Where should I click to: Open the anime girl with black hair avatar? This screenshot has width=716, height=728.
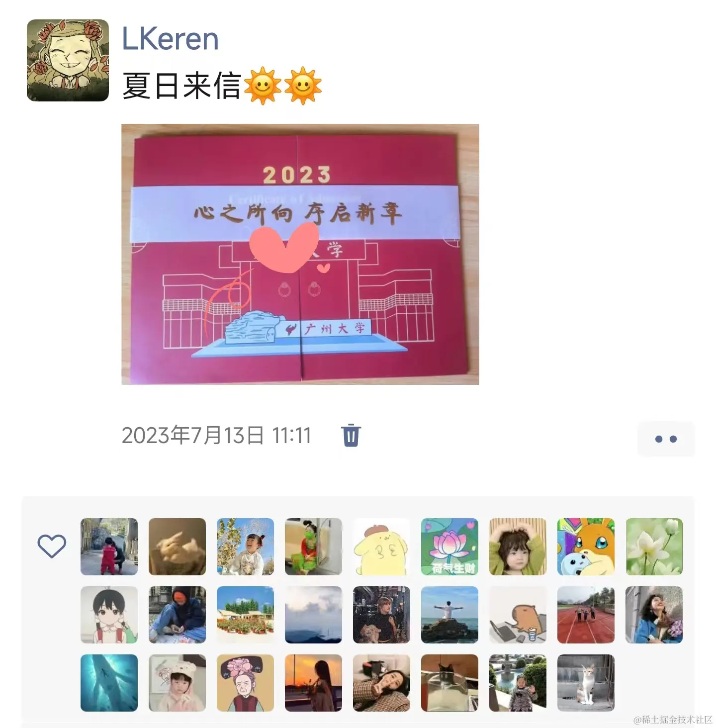click(x=109, y=615)
